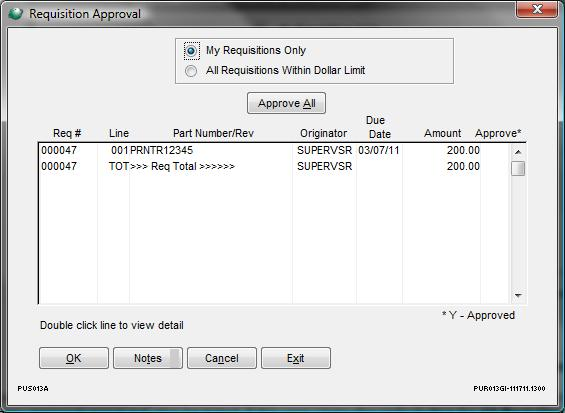Viewport: 565px width, 413px height.
Task: Click the Part Number/Rev column header
Action: [x=213, y=133]
